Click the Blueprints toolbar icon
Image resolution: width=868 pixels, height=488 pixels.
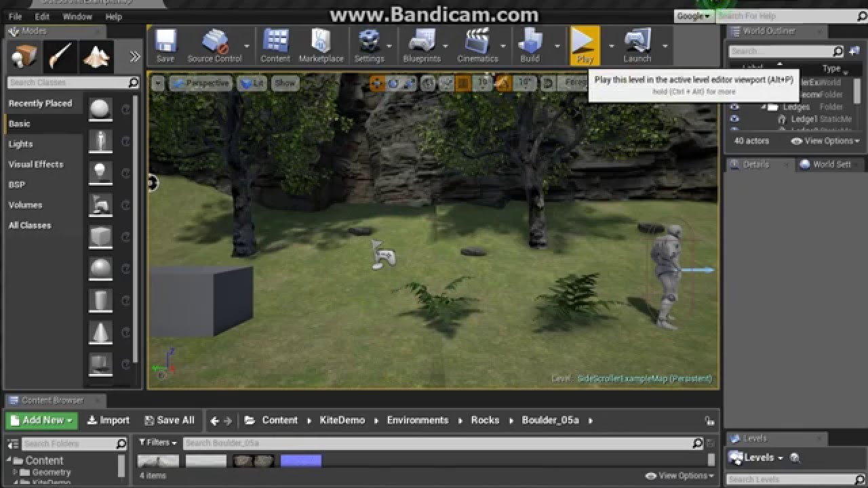[x=422, y=45]
